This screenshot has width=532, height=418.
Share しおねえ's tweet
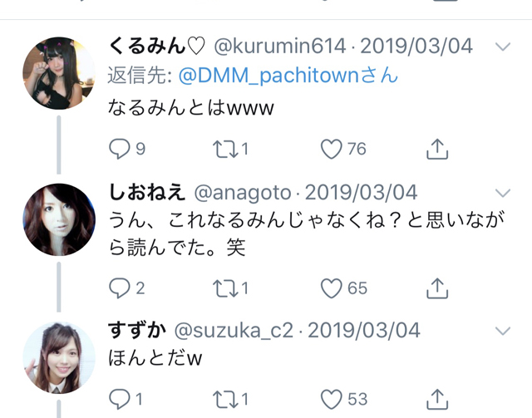pyautogui.click(x=437, y=288)
